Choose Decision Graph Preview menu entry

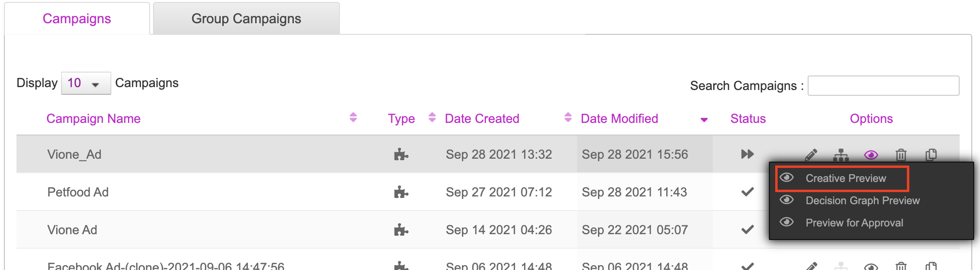862,201
